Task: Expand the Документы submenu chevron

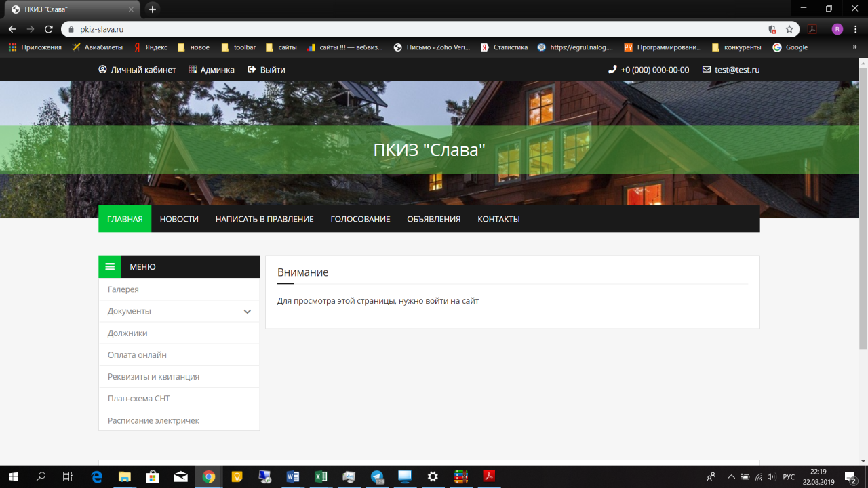Action: tap(248, 312)
